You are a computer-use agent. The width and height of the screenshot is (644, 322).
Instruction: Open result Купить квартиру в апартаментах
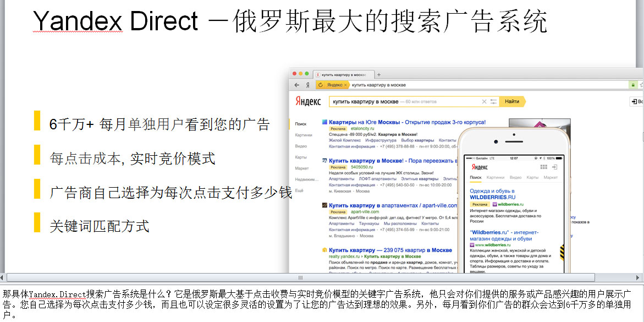[x=393, y=205]
